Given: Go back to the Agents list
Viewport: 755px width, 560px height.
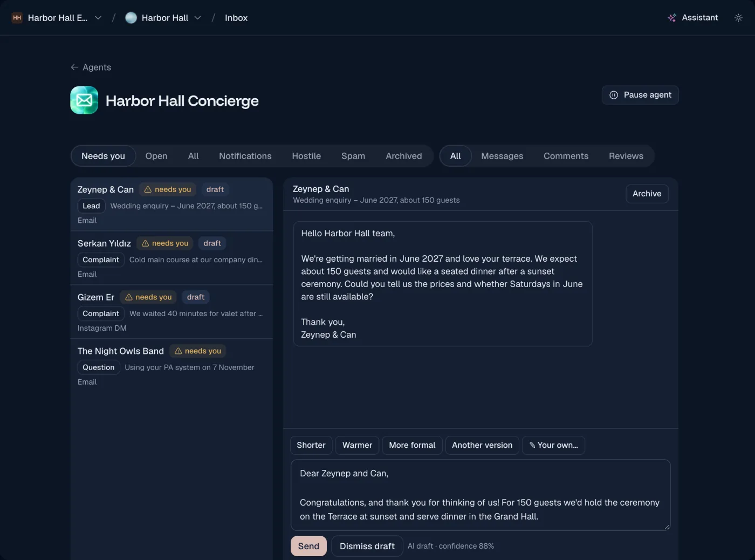Looking at the screenshot, I should point(91,67).
